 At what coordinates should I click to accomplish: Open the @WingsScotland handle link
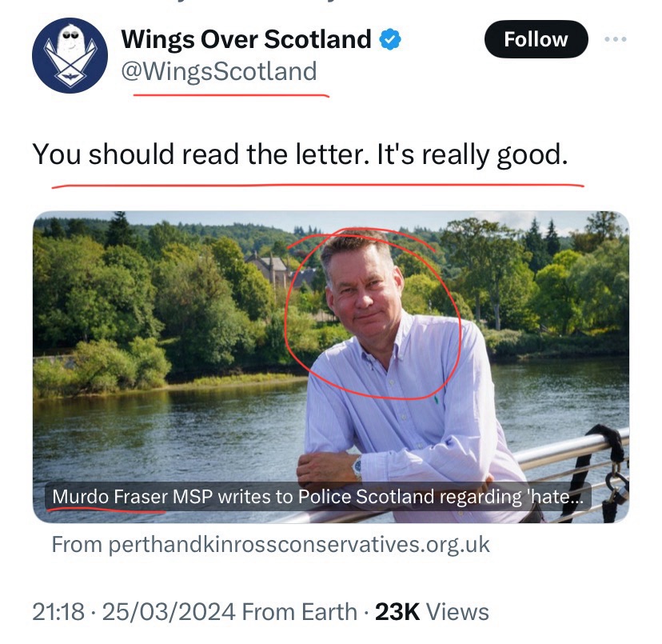tap(218, 72)
